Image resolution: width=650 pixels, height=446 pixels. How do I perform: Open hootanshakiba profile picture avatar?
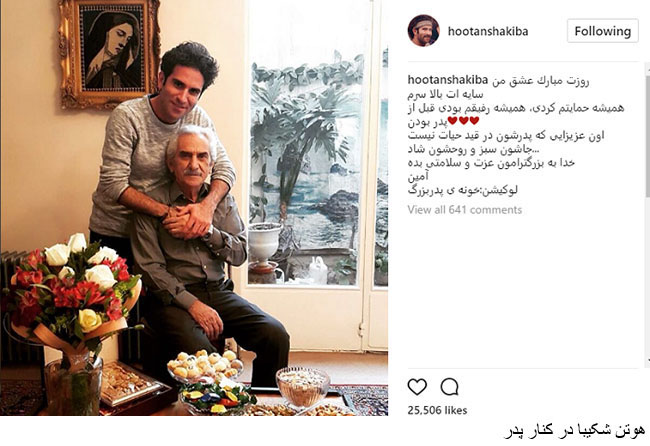[x=423, y=31]
